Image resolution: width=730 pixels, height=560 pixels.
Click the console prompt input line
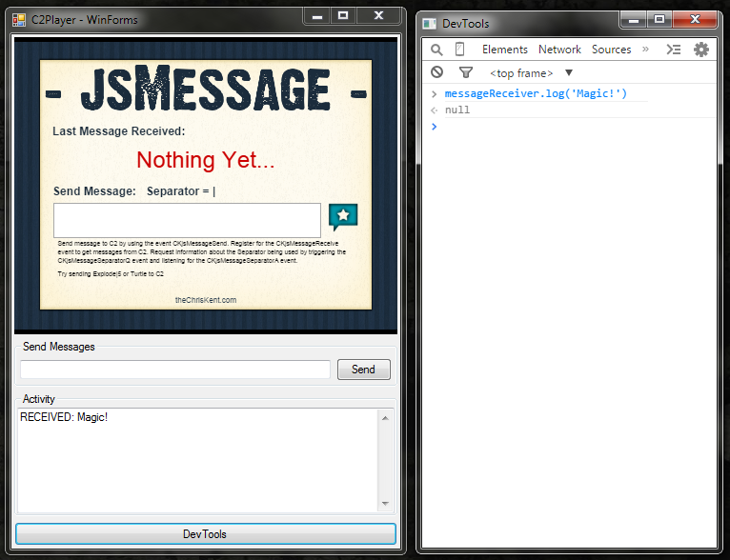pyautogui.click(x=572, y=127)
